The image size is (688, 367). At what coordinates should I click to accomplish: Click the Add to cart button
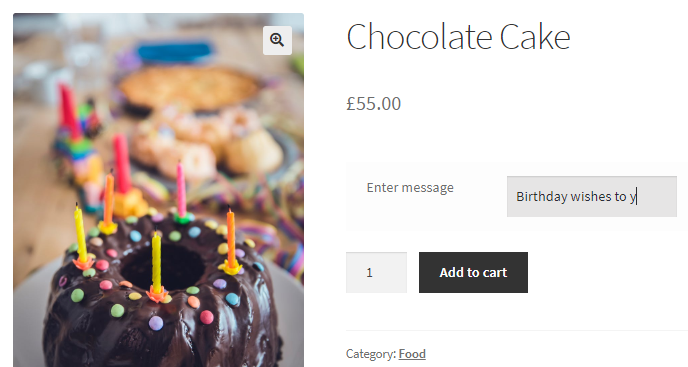[x=473, y=273]
